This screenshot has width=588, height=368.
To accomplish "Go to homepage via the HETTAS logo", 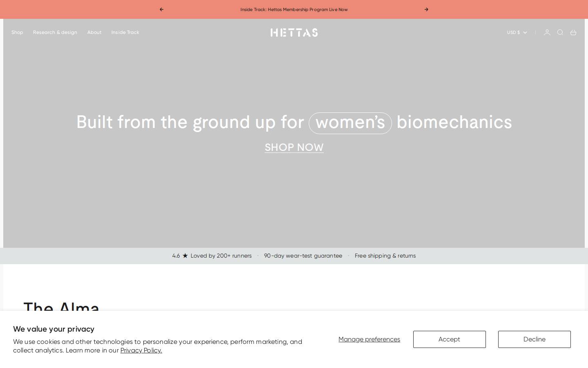I will point(294,32).
